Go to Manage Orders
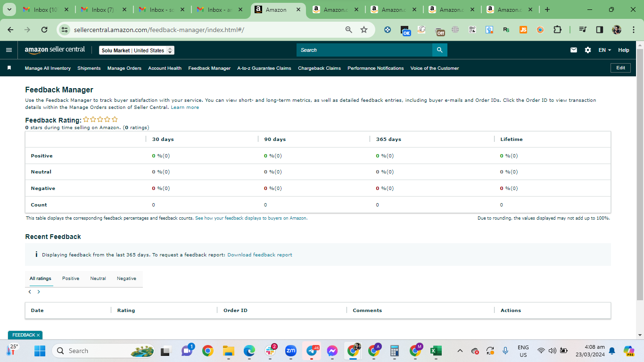Screen dimensions: 644x362 click(x=124, y=68)
